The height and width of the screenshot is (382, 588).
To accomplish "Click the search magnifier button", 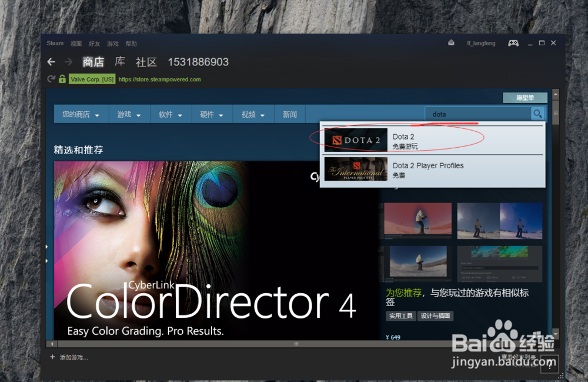I will (x=537, y=114).
